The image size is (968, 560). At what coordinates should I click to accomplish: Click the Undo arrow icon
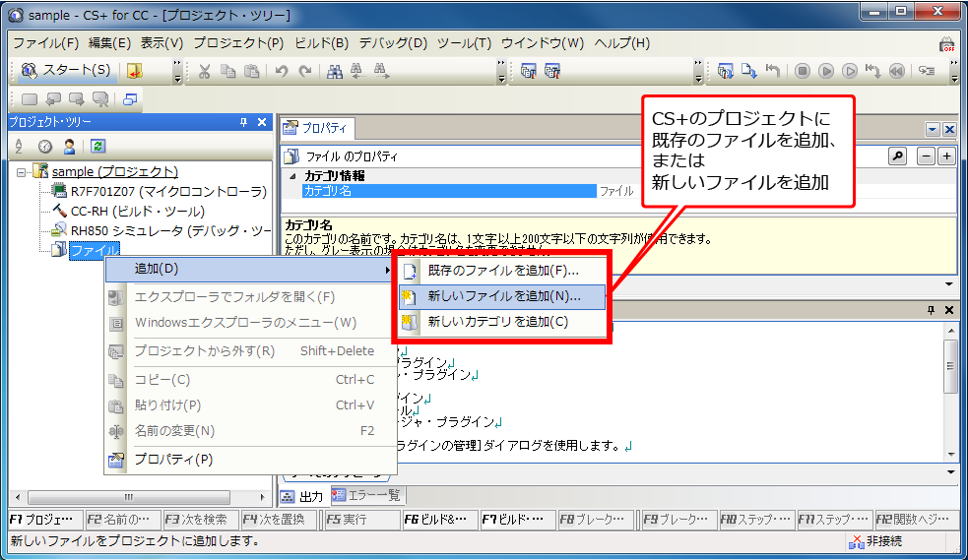[x=282, y=71]
